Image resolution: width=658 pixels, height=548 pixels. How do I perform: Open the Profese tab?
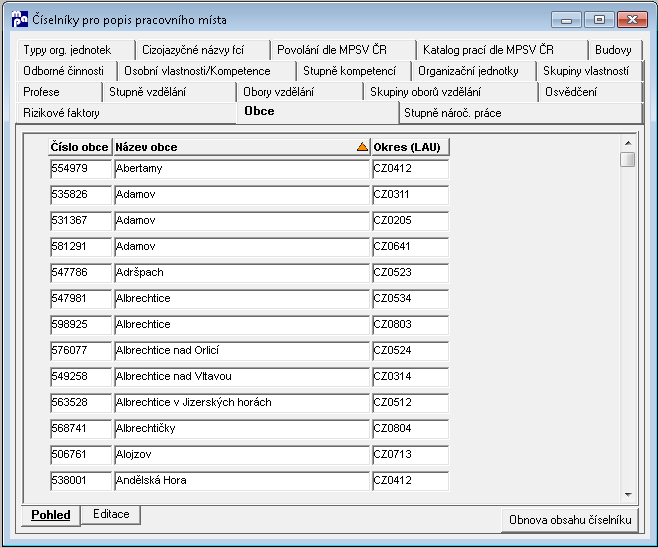[60, 92]
